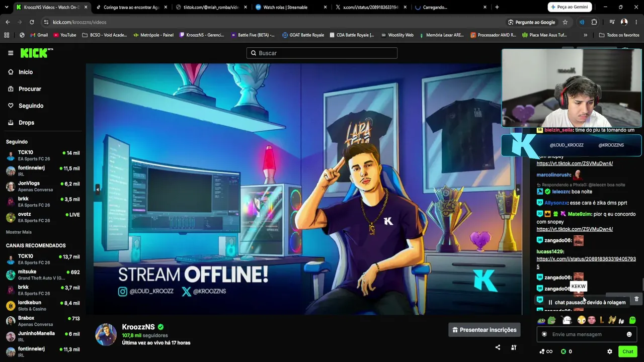Open a new browser tab with plus button
The width and height of the screenshot is (644, 362).
497,7
